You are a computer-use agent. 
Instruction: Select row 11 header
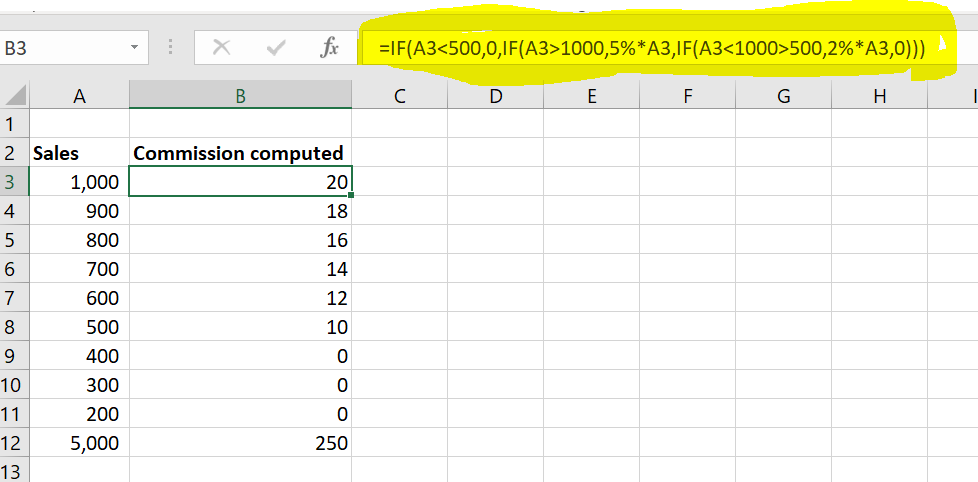coord(14,413)
